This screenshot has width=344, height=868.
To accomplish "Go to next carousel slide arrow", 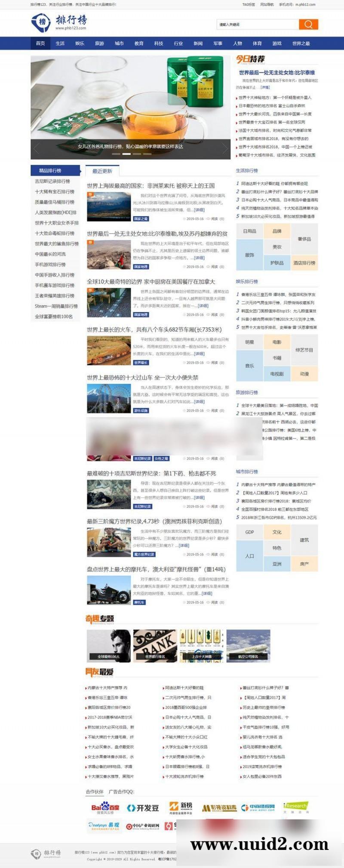I will 225,148.
